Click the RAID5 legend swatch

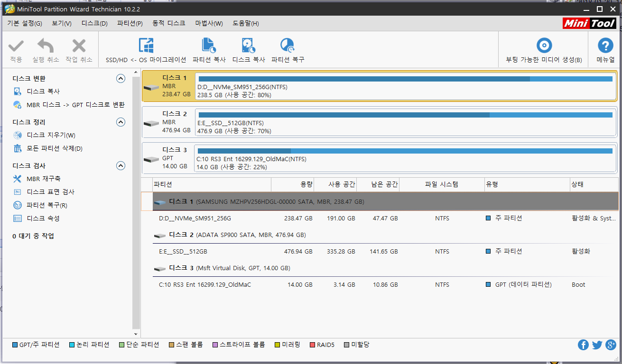tap(312, 345)
